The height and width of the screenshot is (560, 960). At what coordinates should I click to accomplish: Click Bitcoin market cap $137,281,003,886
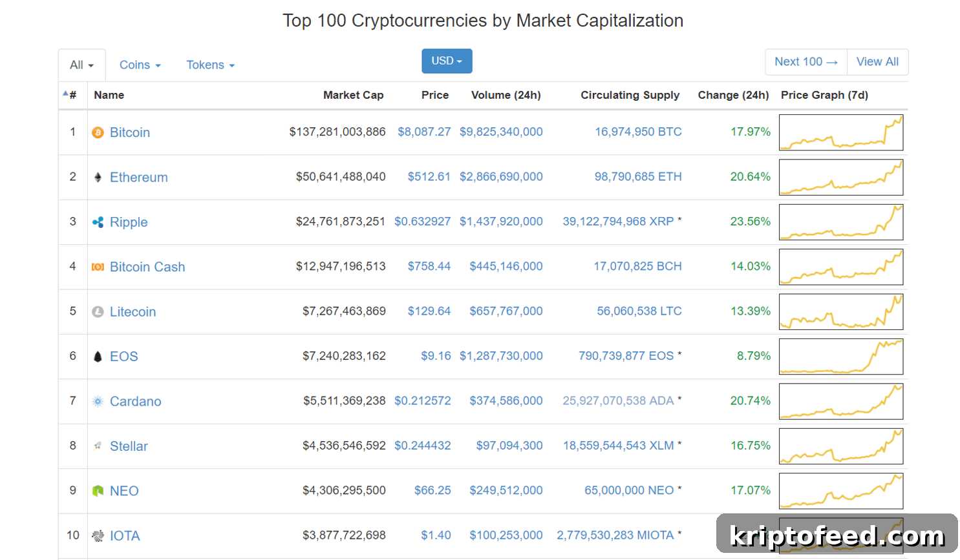click(337, 132)
